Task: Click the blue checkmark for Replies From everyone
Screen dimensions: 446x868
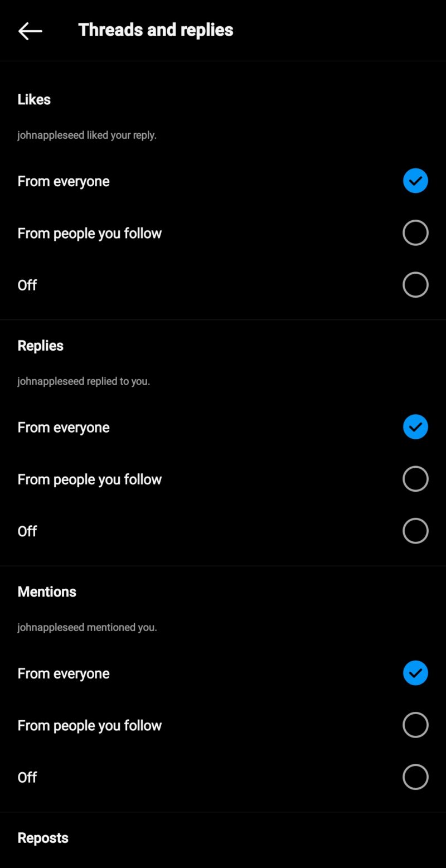Action: pos(415,427)
